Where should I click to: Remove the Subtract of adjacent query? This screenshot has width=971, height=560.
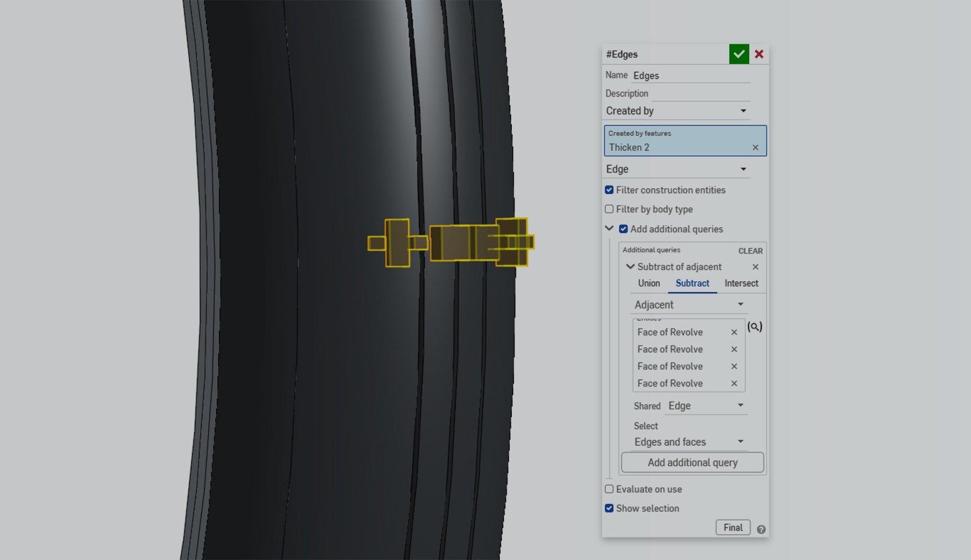click(756, 267)
